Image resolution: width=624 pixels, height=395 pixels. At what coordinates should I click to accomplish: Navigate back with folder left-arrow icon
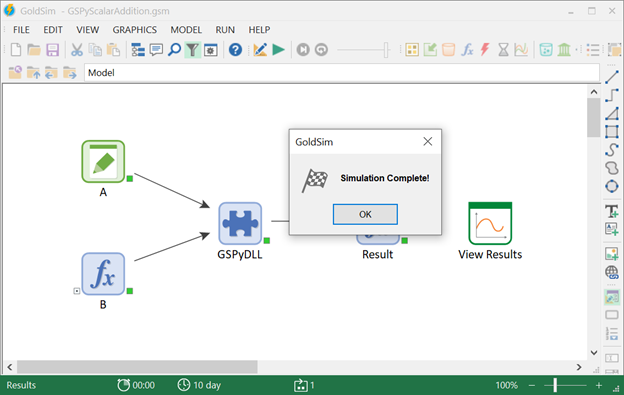tap(51, 72)
